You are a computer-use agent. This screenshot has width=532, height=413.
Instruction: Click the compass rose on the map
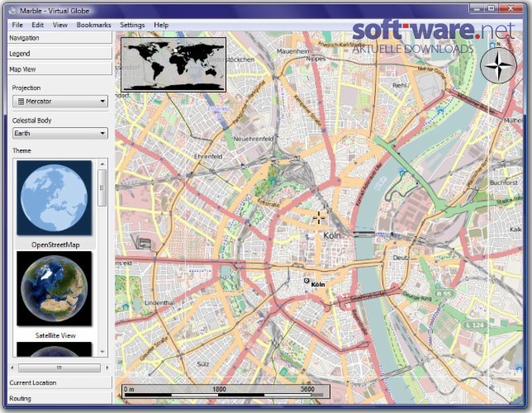pyautogui.click(x=498, y=65)
